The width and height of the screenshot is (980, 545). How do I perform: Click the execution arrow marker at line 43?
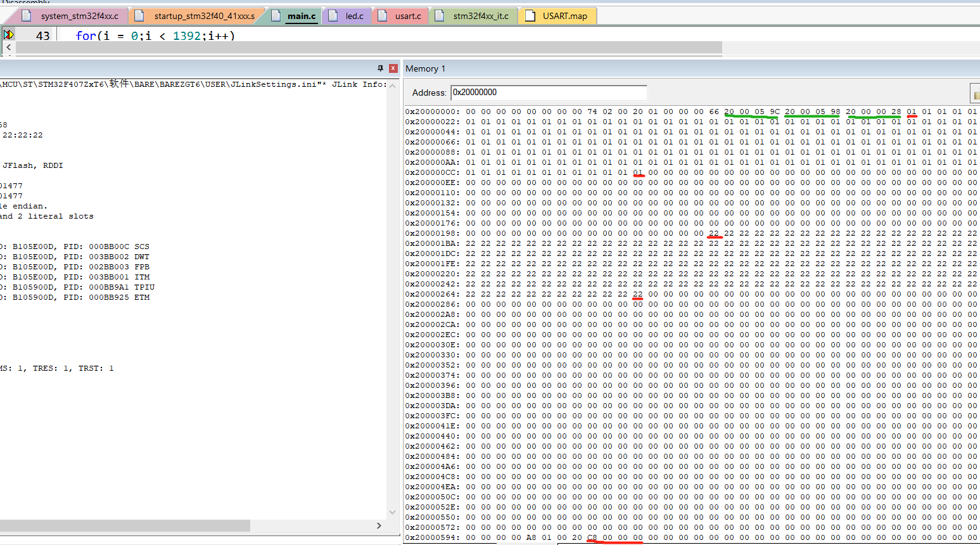[x=9, y=35]
